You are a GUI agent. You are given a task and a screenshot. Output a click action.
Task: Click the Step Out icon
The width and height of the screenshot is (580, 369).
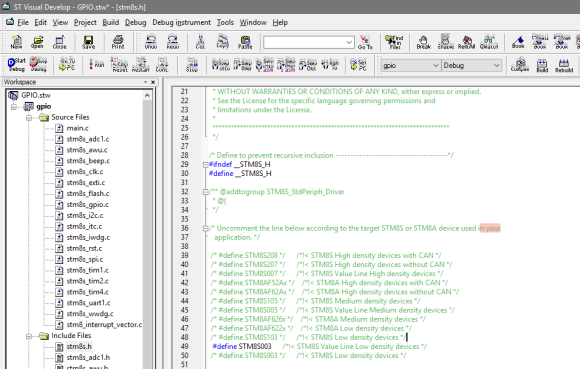(308, 64)
